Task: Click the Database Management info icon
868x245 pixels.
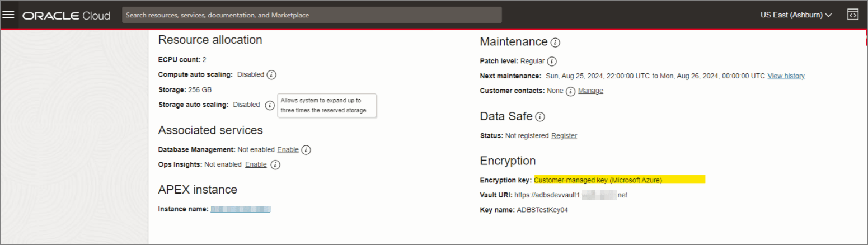Action: (306, 150)
